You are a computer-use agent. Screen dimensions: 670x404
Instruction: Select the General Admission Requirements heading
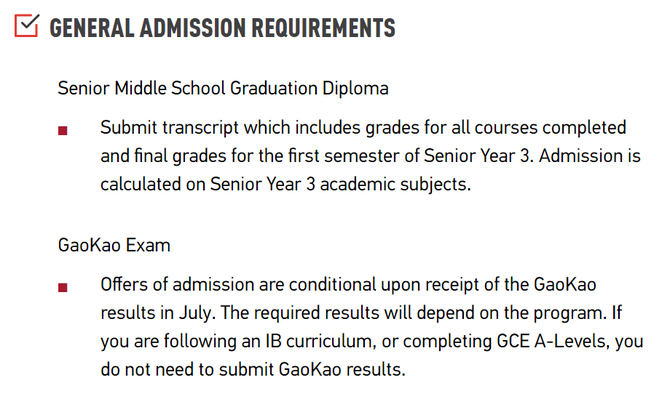(222, 28)
